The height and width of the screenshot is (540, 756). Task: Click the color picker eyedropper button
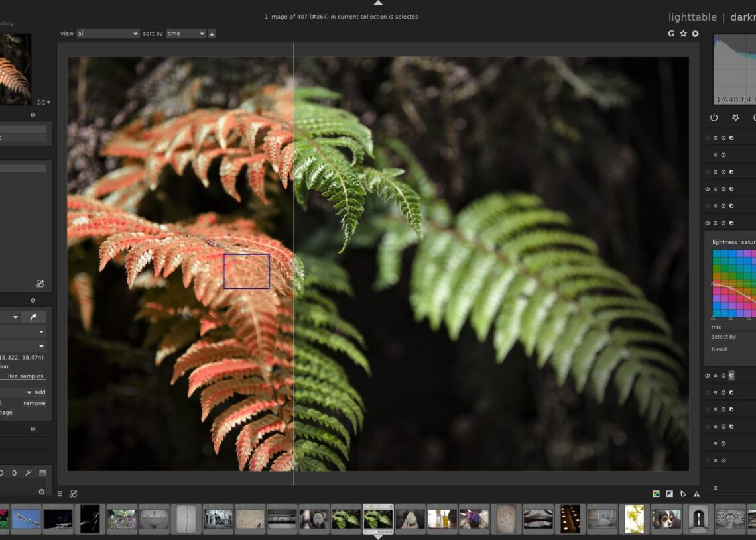coord(34,317)
